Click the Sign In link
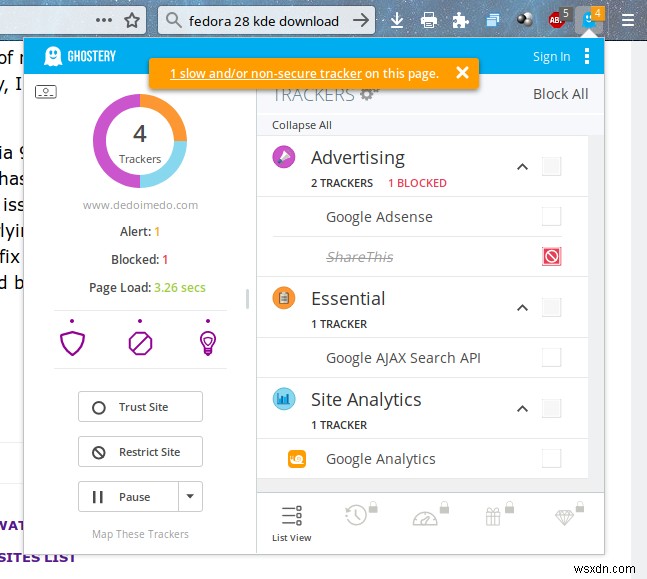This screenshot has height=579, width=647. tap(551, 57)
